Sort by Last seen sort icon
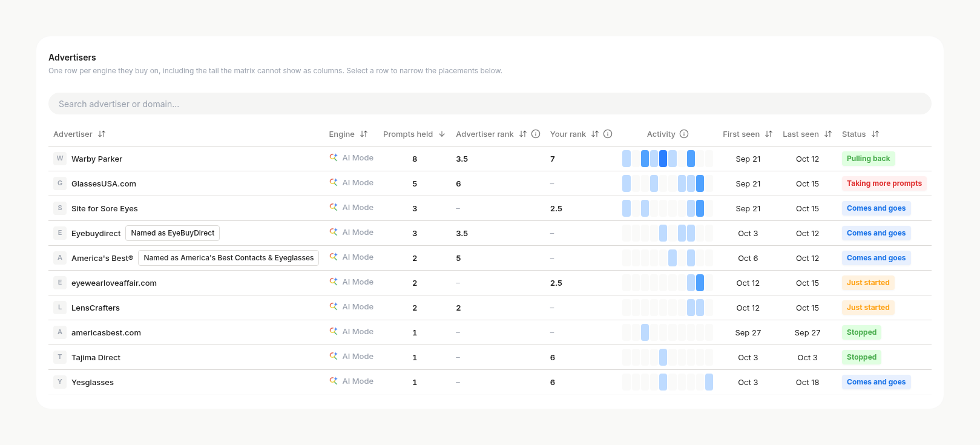980x445 pixels. [x=828, y=134]
